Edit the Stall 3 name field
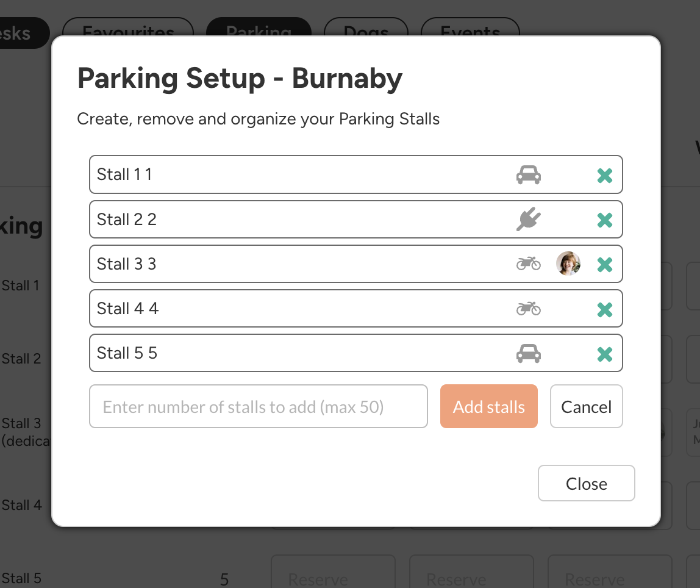Screen dimensions: 700x588 click(293, 264)
